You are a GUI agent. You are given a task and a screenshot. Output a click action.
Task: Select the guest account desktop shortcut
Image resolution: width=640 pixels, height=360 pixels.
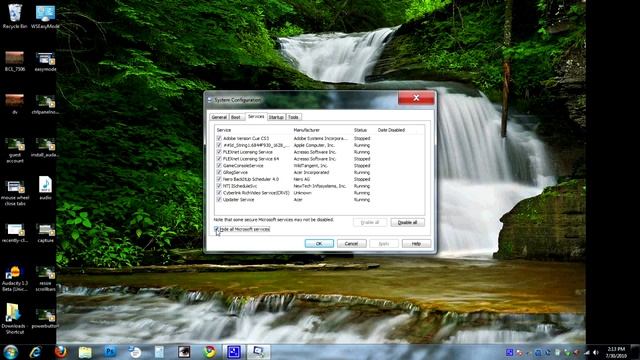[x=15, y=151]
